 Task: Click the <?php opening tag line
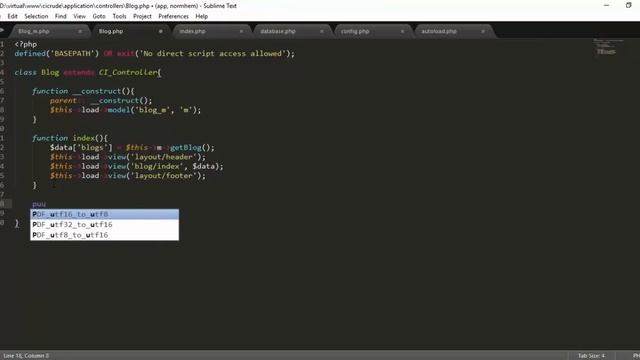26,44
